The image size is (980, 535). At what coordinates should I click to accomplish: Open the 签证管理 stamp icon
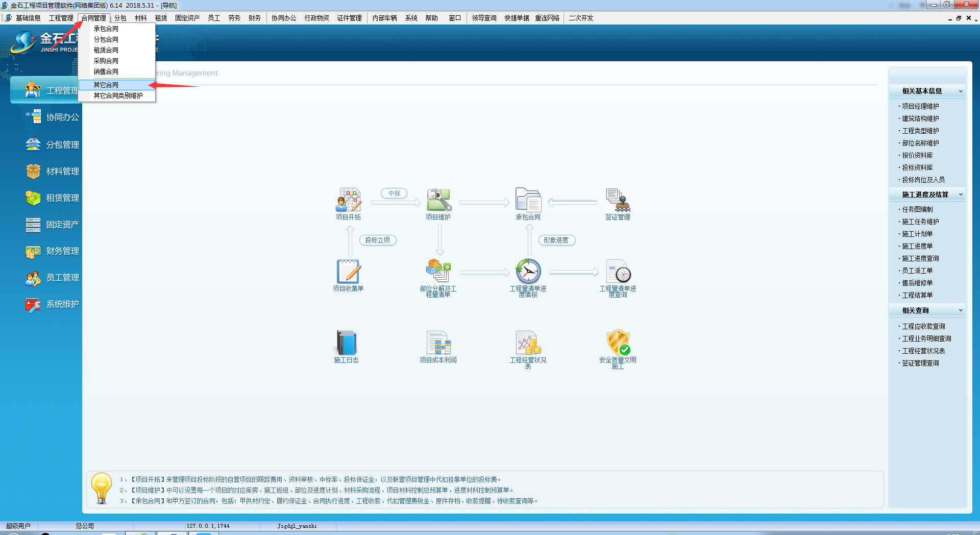point(618,200)
